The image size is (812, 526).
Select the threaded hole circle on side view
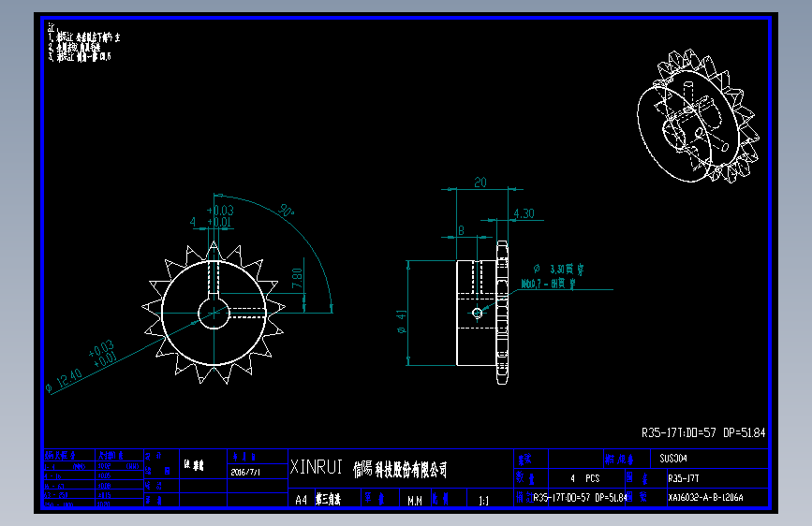tap(478, 313)
